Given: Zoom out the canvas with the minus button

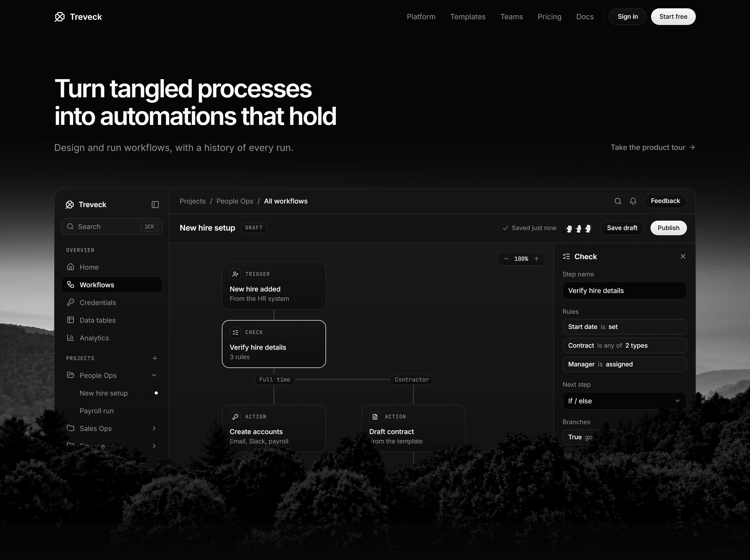Looking at the screenshot, I should click(506, 259).
